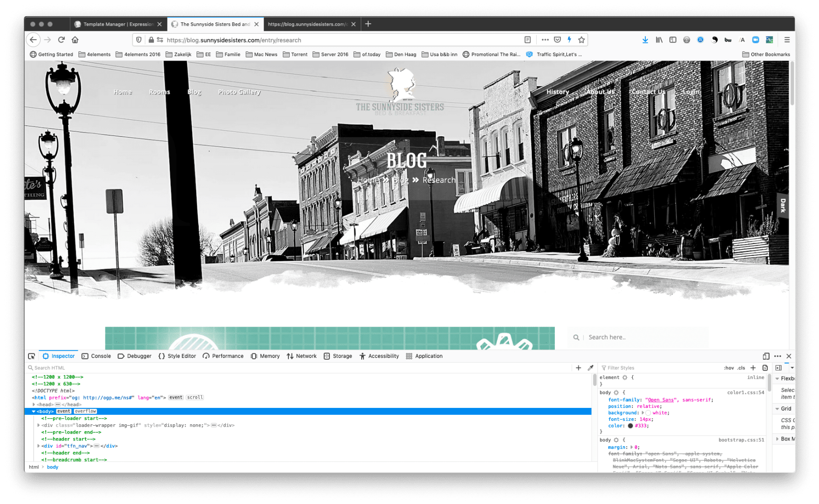Create a new node in HTML
Viewport: 819px width, 504px height.
578,368
